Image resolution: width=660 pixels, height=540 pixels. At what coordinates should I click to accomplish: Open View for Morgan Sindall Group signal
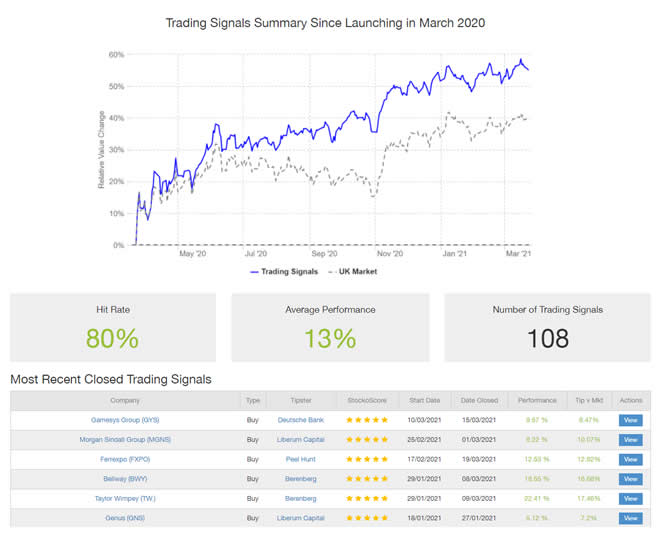tap(630, 440)
